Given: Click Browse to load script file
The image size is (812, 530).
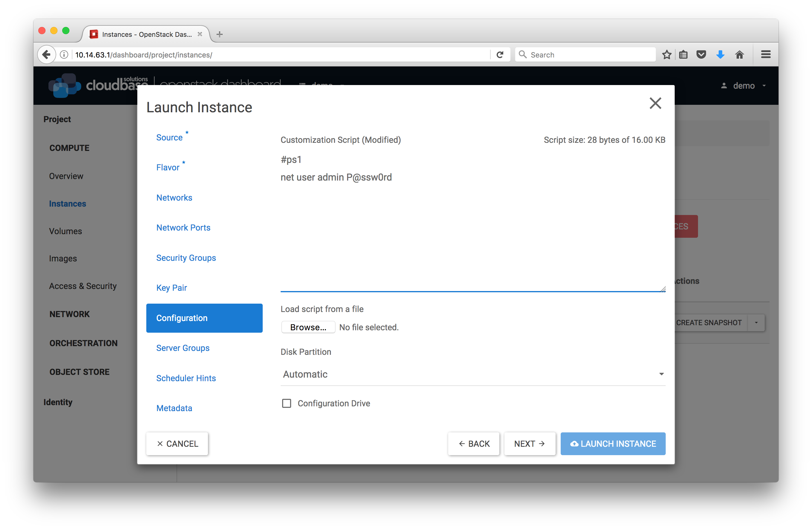Looking at the screenshot, I should point(308,327).
